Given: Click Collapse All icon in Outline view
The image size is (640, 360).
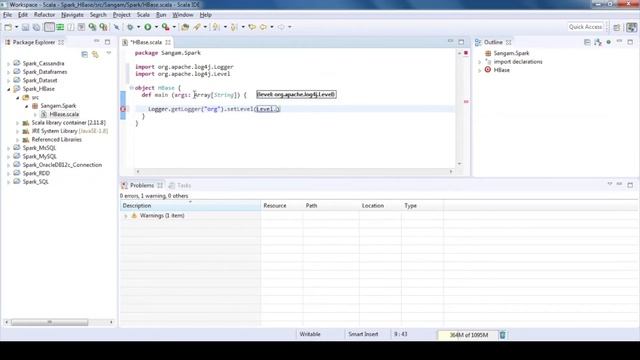Looking at the screenshot, I should point(587,42).
